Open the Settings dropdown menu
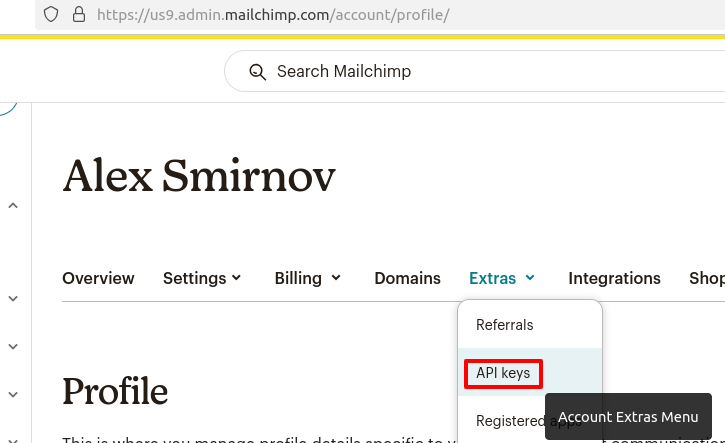The height and width of the screenshot is (443, 725). tap(202, 278)
